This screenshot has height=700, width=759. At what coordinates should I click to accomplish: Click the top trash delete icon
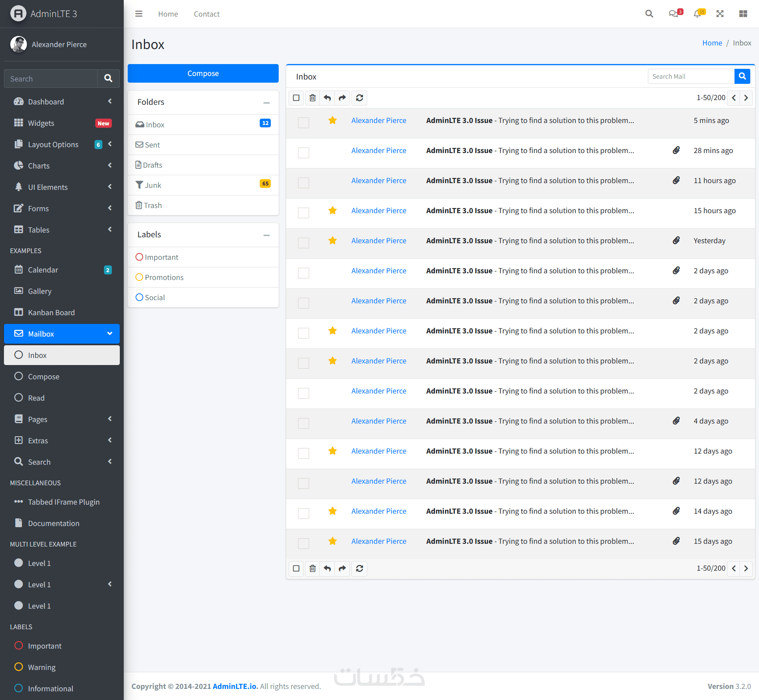coord(312,98)
